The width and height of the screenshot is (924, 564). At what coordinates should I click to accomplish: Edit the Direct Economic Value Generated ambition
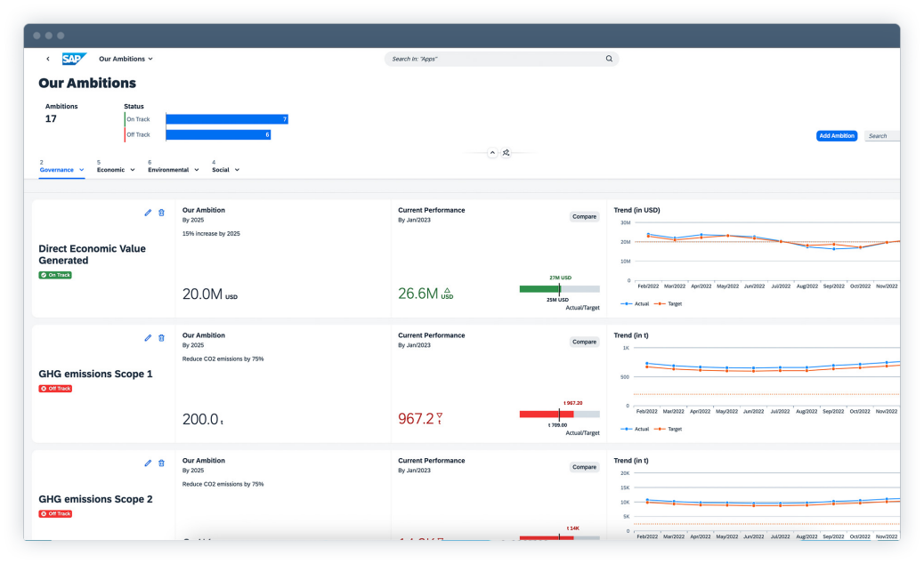pyautogui.click(x=148, y=213)
